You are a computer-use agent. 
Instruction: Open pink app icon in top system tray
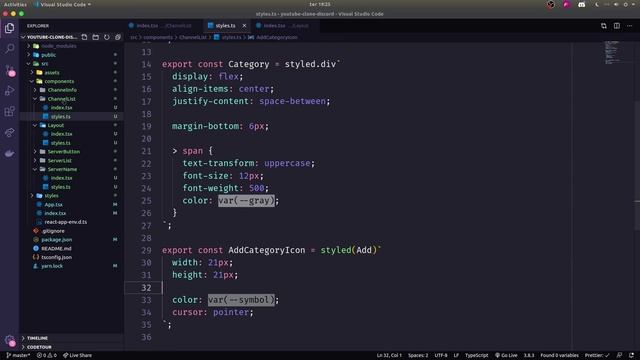566,4
